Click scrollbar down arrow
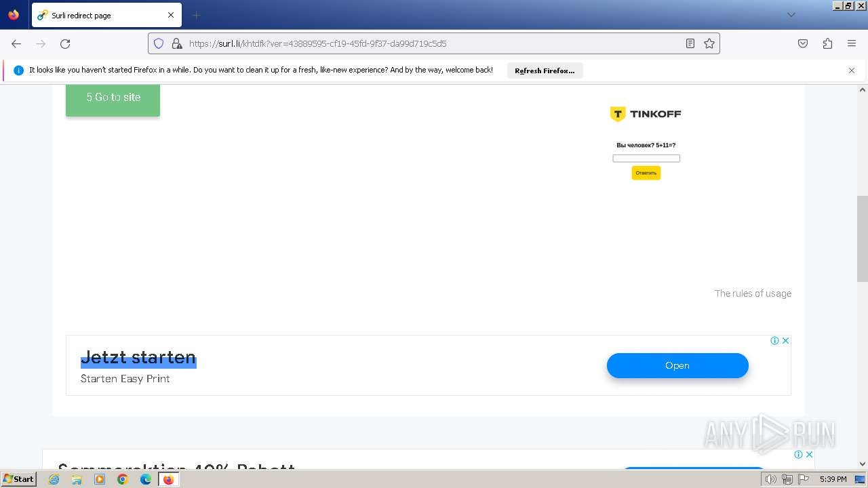 (863, 464)
